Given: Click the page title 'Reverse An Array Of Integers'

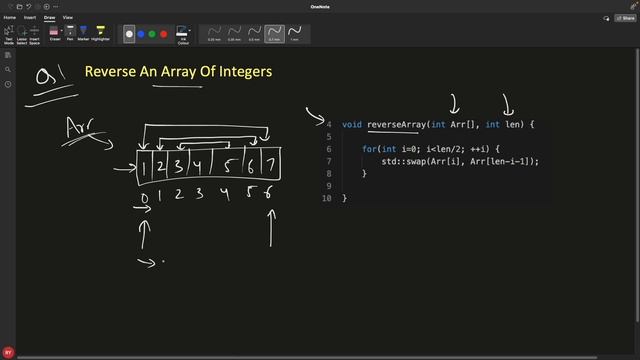Looking at the screenshot, I should tap(178, 71).
